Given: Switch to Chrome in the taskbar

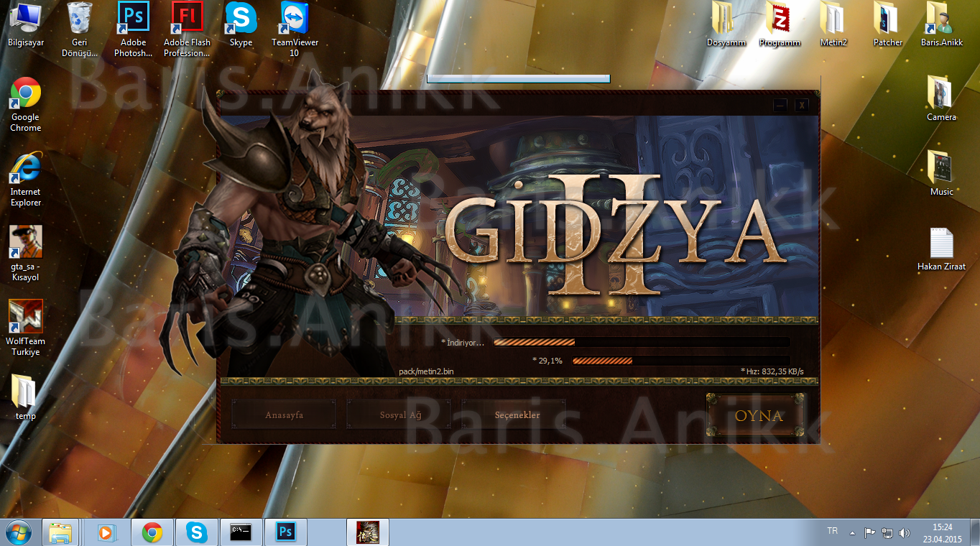Looking at the screenshot, I should [x=152, y=532].
